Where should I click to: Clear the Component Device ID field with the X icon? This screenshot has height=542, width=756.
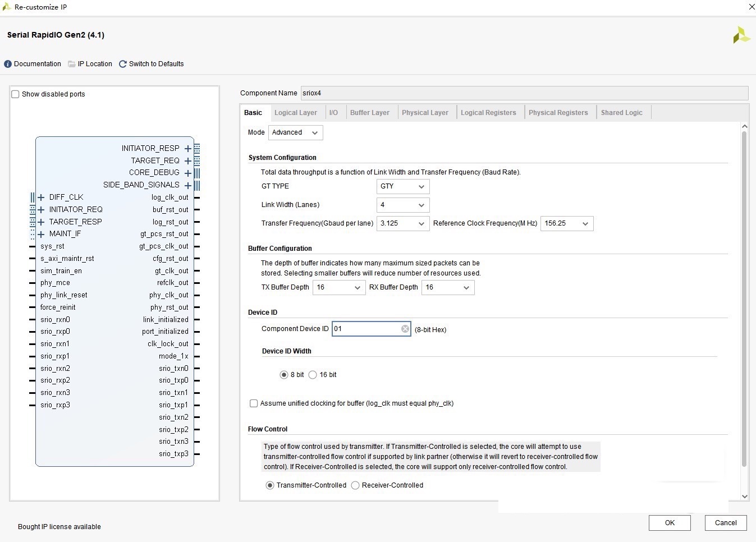point(405,329)
